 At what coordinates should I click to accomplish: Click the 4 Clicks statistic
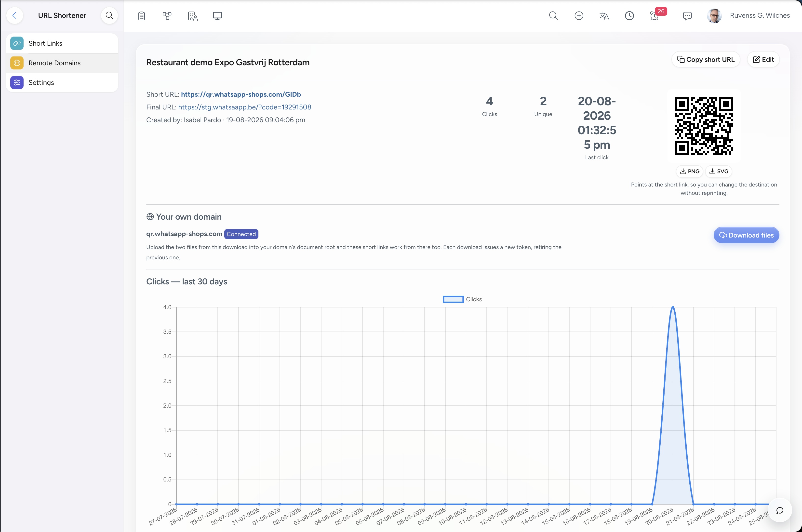pos(490,106)
